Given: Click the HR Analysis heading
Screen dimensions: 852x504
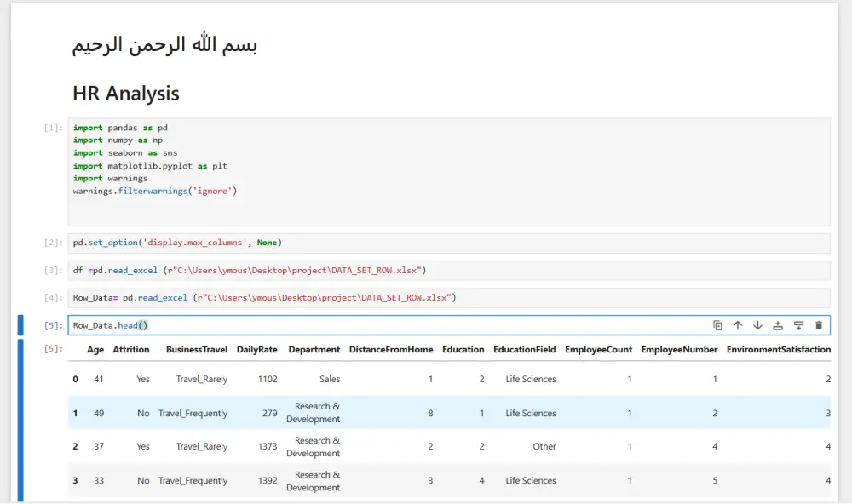Looking at the screenshot, I should click(126, 94).
